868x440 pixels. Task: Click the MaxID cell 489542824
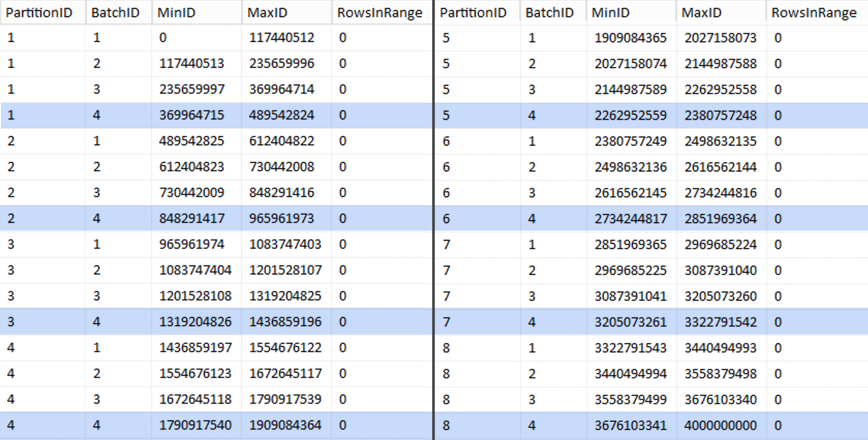[286, 115]
